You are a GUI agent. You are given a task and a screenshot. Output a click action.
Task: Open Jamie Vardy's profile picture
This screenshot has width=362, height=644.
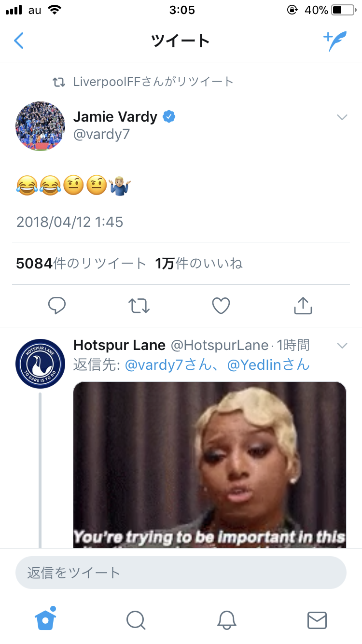41,126
